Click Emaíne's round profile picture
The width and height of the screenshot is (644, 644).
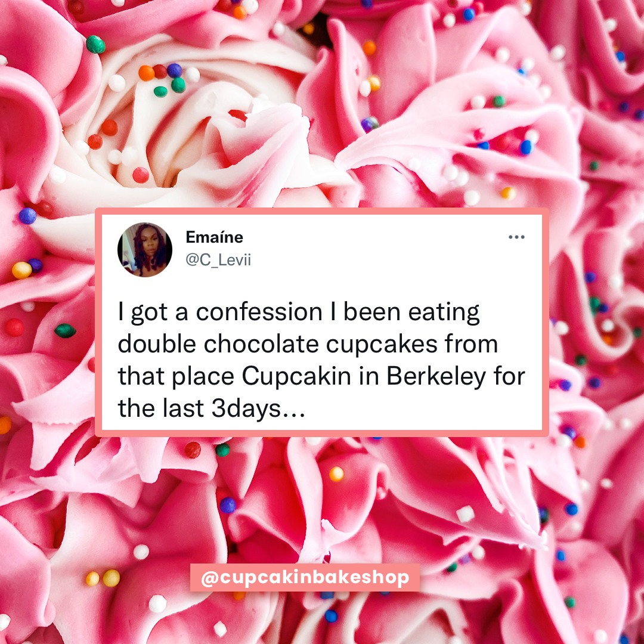(x=144, y=250)
